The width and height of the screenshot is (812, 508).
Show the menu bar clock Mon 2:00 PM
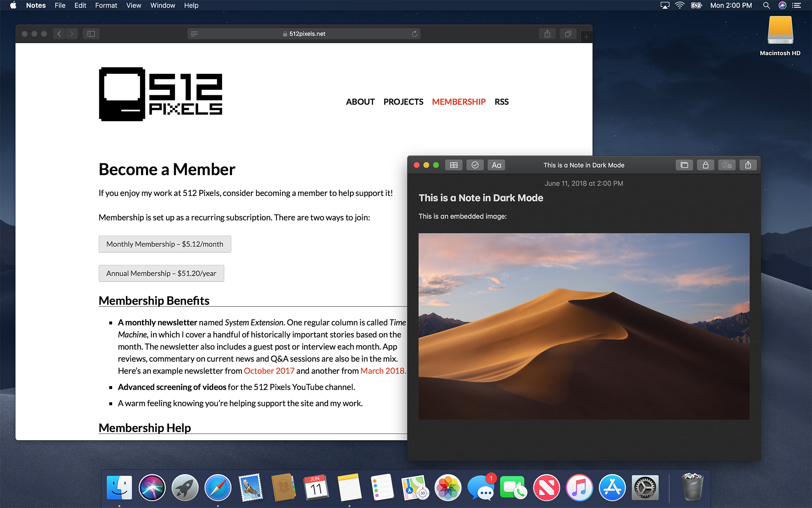coord(731,5)
